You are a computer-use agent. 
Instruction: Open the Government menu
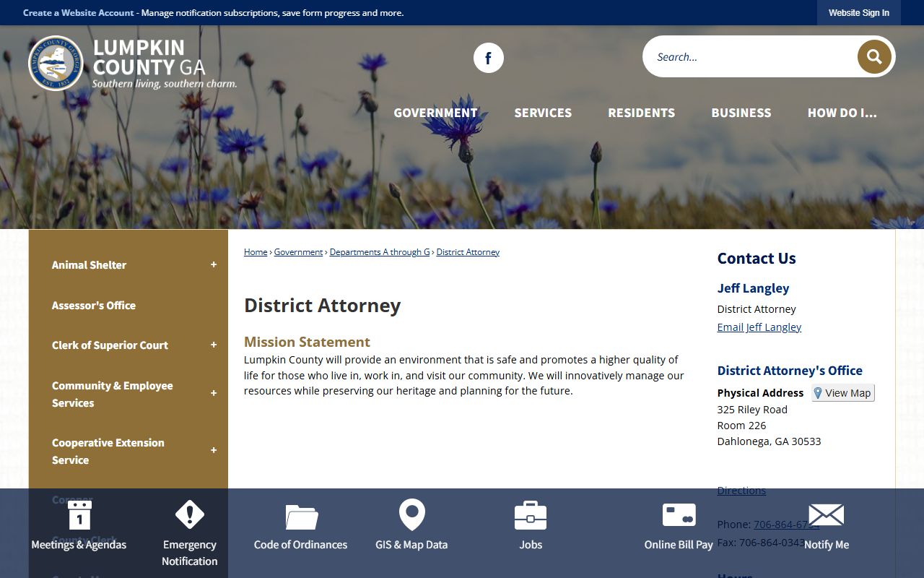[x=435, y=113]
